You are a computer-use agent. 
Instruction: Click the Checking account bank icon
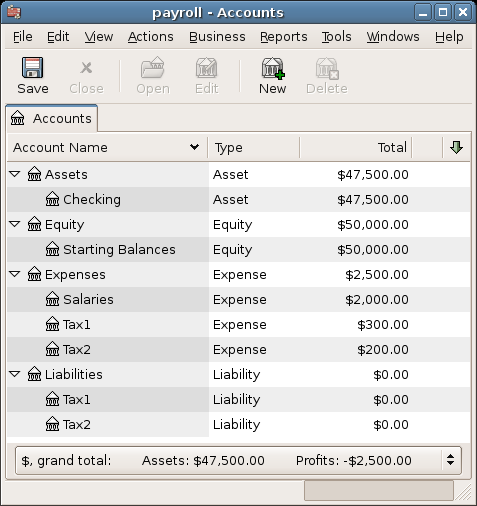[52, 199]
